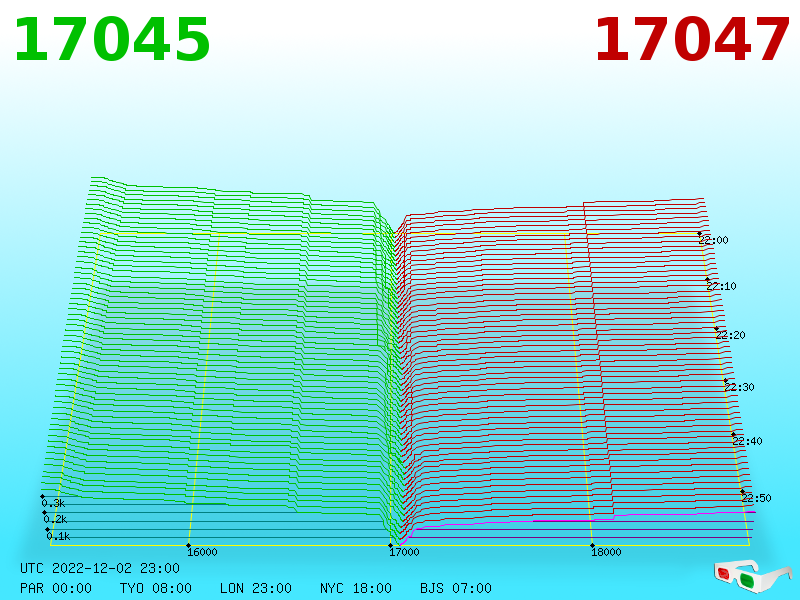Click the 0.1k volume axis label
The width and height of the screenshot is (800, 600).
pyautogui.click(x=58, y=536)
